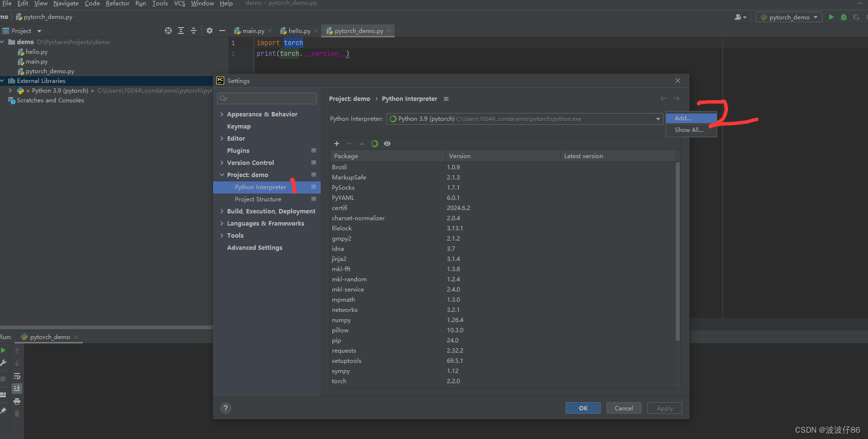This screenshot has width=868, height=439.
Task: Click the wrench icon in Run panel
Action: [x=3, y=363]
